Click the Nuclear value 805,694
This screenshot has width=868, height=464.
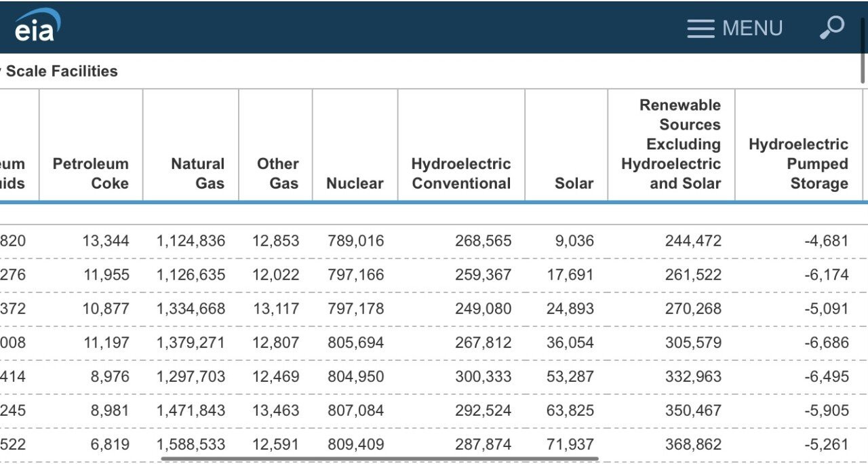[355, 343]
